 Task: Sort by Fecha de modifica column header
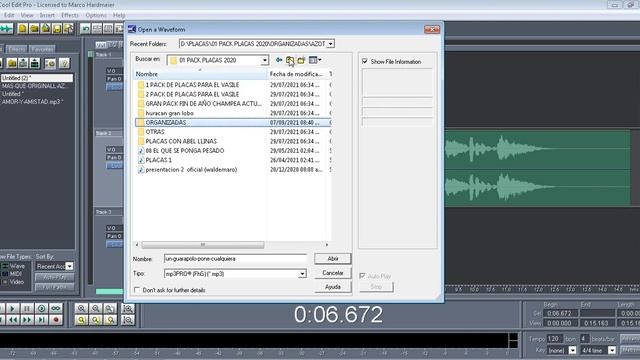pyautogui.click(x=297, y=74)
